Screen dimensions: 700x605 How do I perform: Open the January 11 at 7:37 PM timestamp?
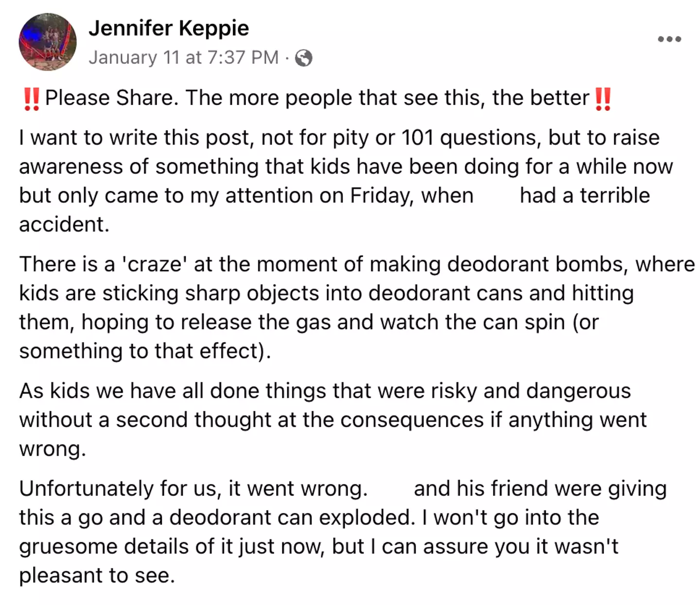183,57
